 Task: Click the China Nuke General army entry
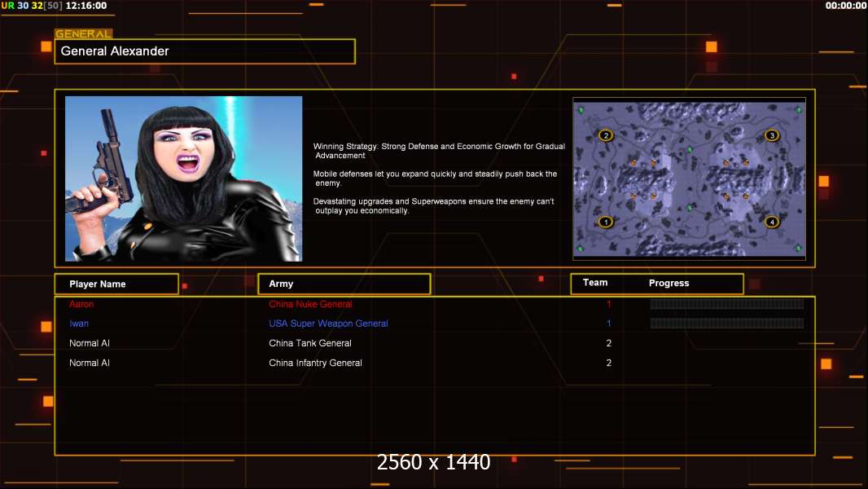(x=310, y=304)
